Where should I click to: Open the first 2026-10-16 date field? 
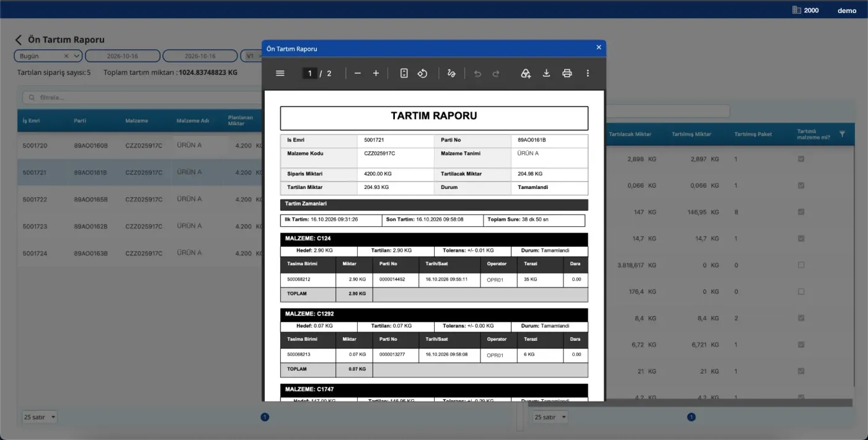122,56
